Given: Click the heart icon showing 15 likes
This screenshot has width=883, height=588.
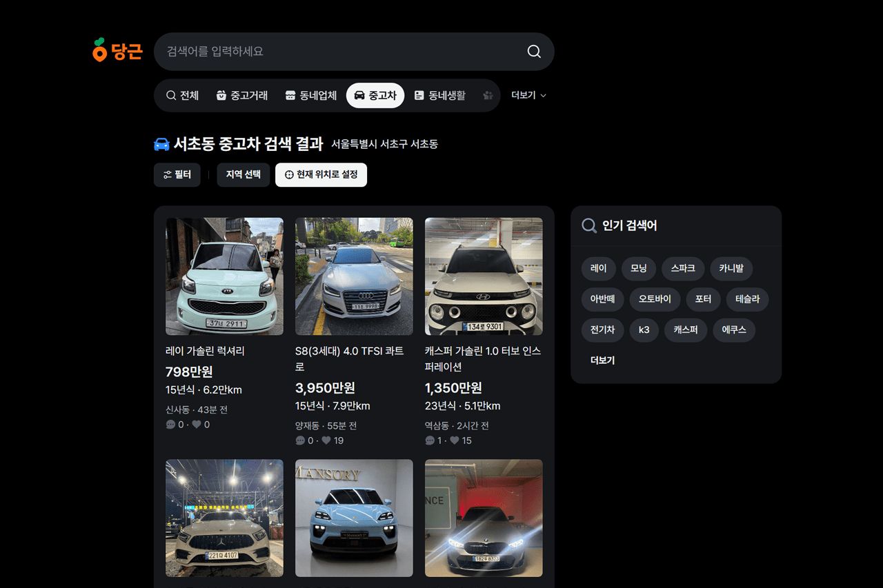Looking at the screenshot, I should 455,440.
